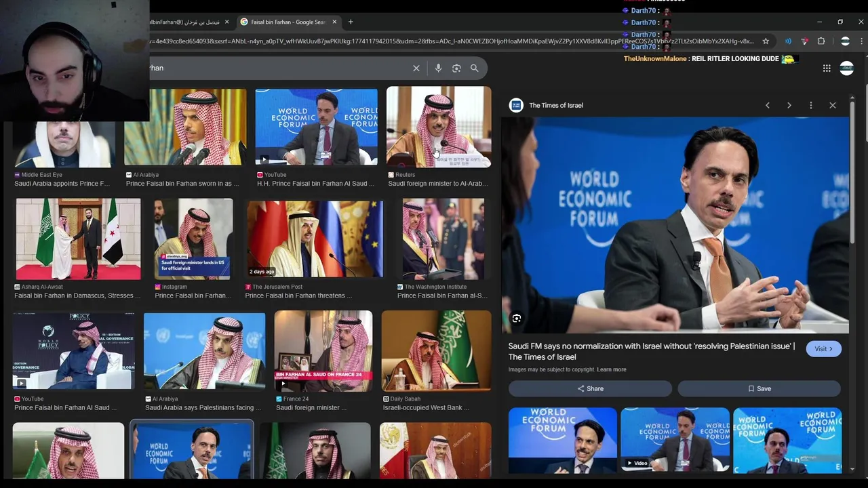Click the magnifier Search icon
Viewport: 868px width, 488px height.
coord(475,68)
